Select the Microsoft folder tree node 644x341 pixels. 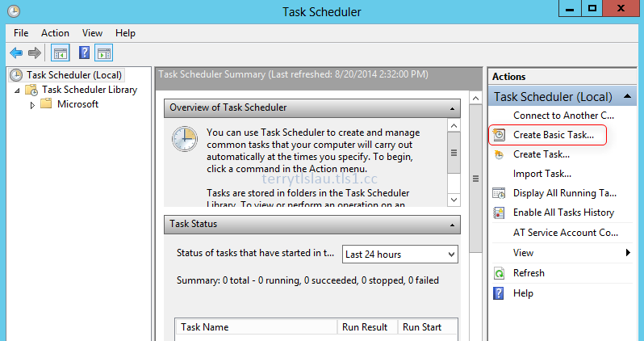(77, 104)
